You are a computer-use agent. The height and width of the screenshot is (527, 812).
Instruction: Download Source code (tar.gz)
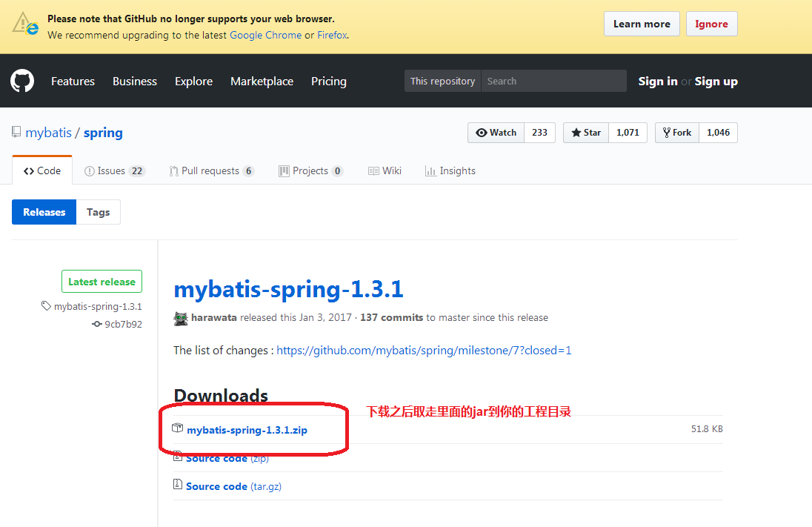[233, 486]
